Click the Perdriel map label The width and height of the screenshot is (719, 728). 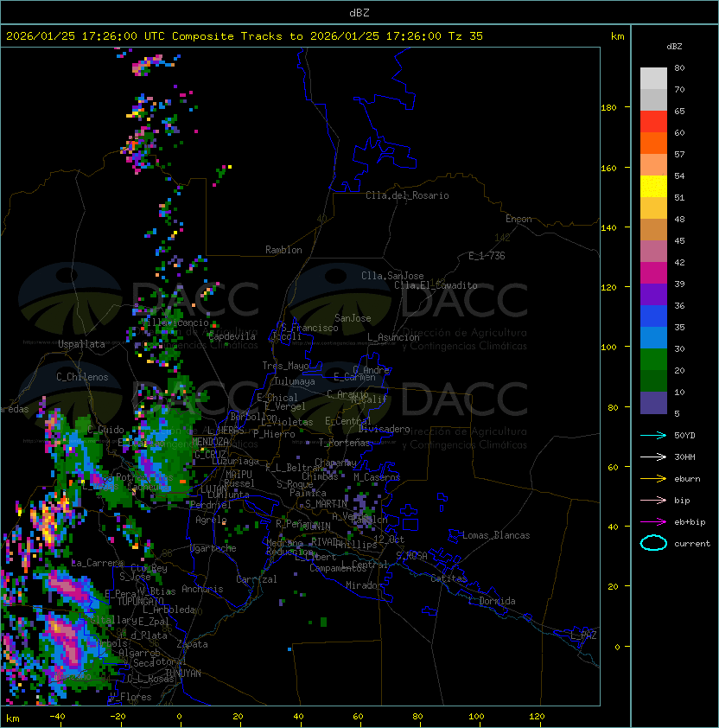(x=210, y=505)
